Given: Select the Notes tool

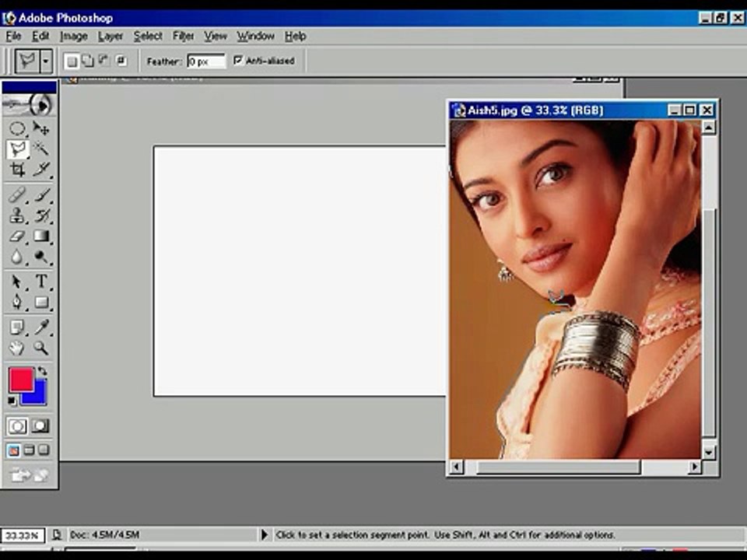Looking at the screenshot, I should 17,327.
